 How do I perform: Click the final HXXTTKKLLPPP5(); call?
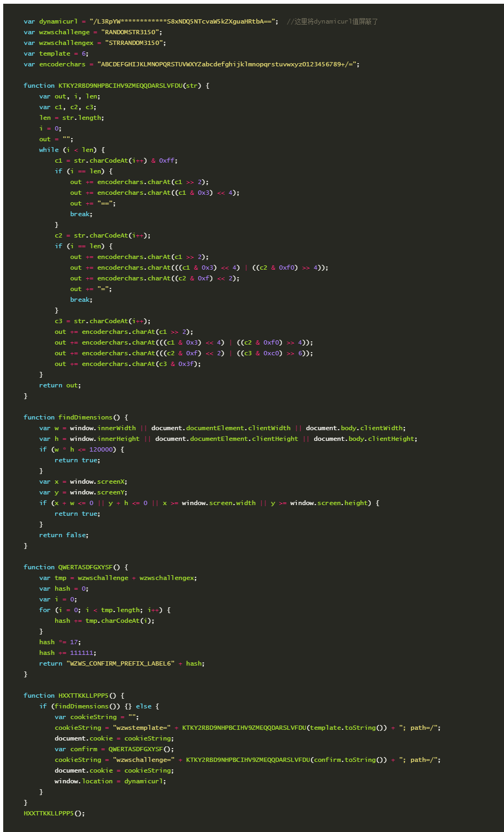click(x=54, y=813)
